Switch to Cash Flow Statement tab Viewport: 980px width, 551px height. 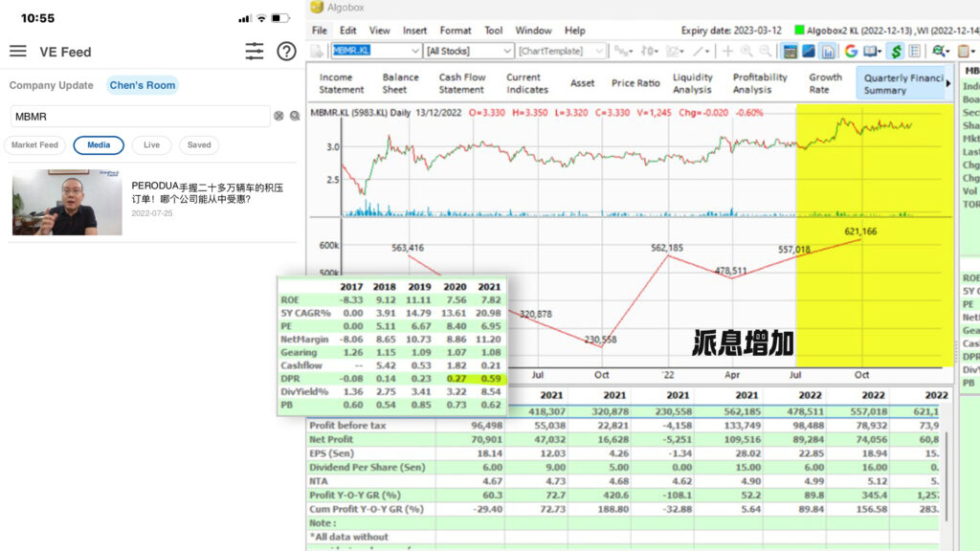point(462,83)
